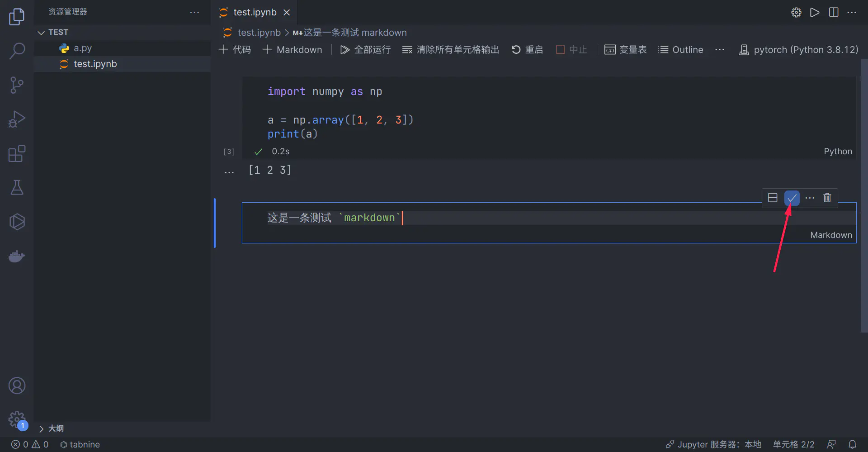The image size is (868, 452).
Task: Click the Jupyter 服务器: 本地 status item
Action: click(x=713, y=444)
